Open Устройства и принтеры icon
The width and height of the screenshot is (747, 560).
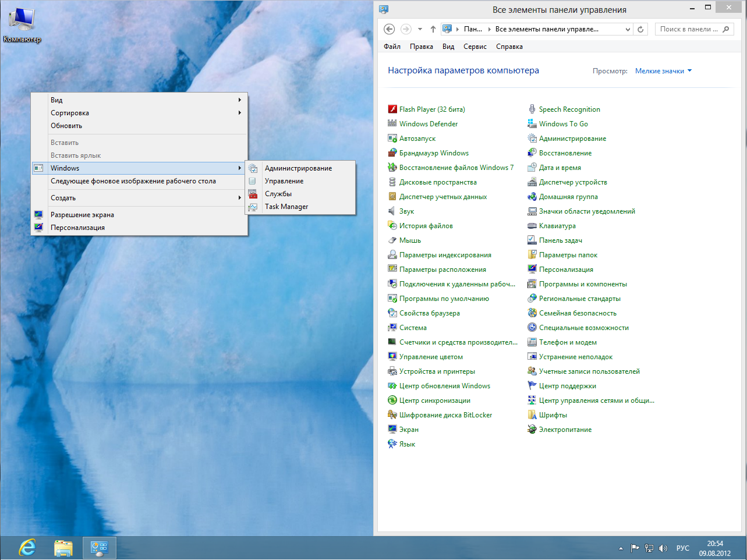(392, 371)
